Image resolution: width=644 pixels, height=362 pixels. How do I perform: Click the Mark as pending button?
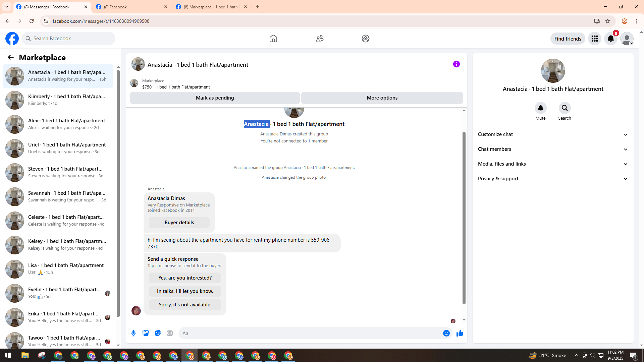pos(215,98)
